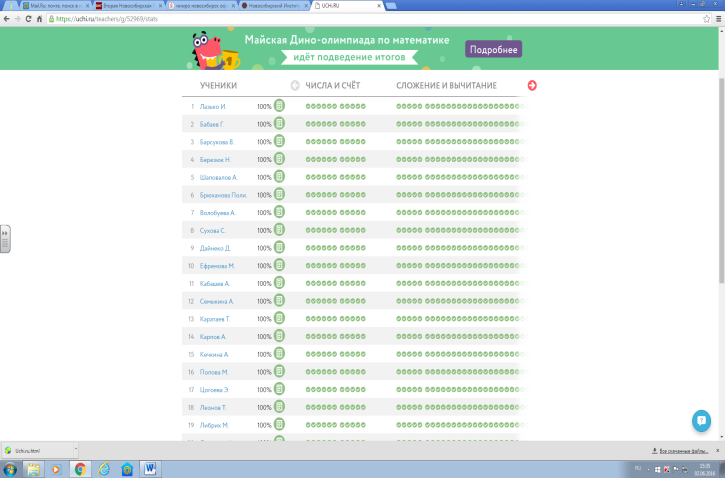Image resolution: width=725 pixels, height=478 pixels.
Task: Launch Microsoft Word from the taskbar
Action: click(x=152, y=469)
